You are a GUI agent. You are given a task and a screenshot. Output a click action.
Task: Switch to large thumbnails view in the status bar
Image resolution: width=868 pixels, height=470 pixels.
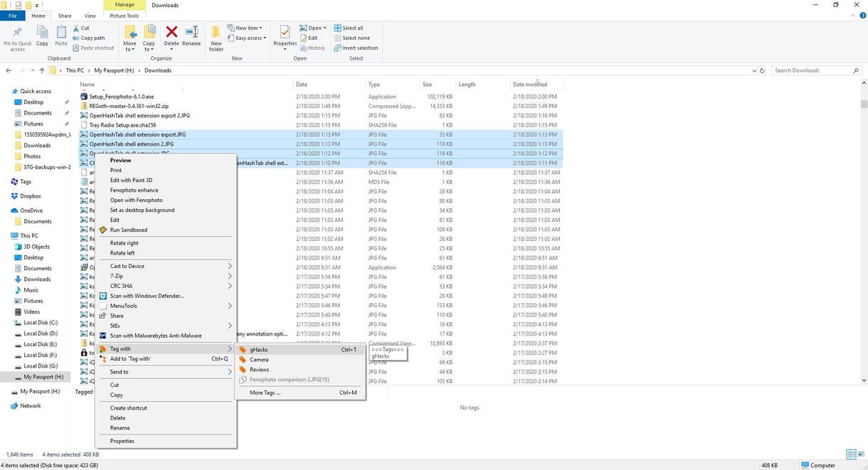[x=860, y=454]
